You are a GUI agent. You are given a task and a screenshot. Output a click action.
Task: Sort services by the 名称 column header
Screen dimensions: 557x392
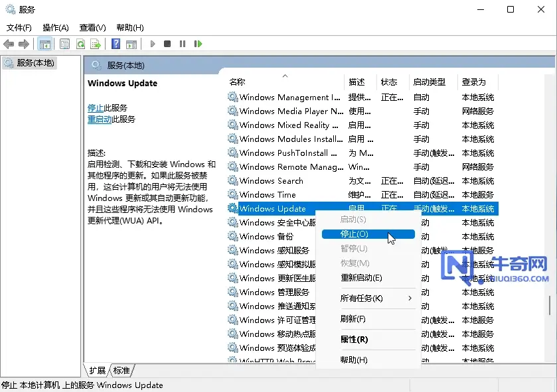(x=237, y=82)
